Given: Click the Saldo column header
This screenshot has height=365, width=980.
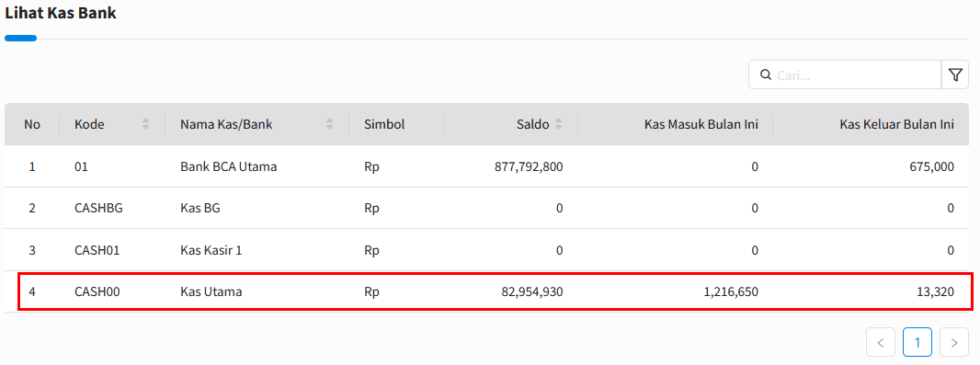Looking at the screenshot, I should tap(532, 124).
